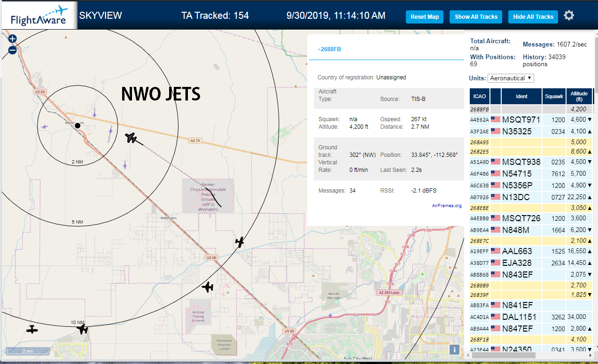The width and height of the screenshot is (598, 364).
Task: Sort table by Squawk column
Action: pyautogui.click(x=554, y=96)
